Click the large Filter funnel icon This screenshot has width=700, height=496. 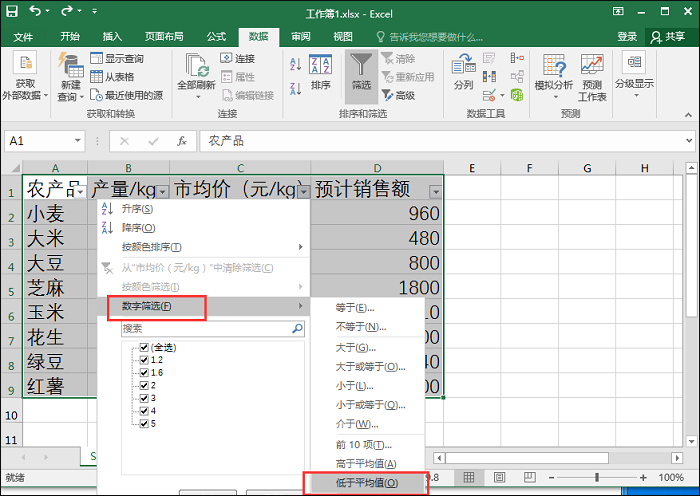pyautogui.click(x=361, y=68)
